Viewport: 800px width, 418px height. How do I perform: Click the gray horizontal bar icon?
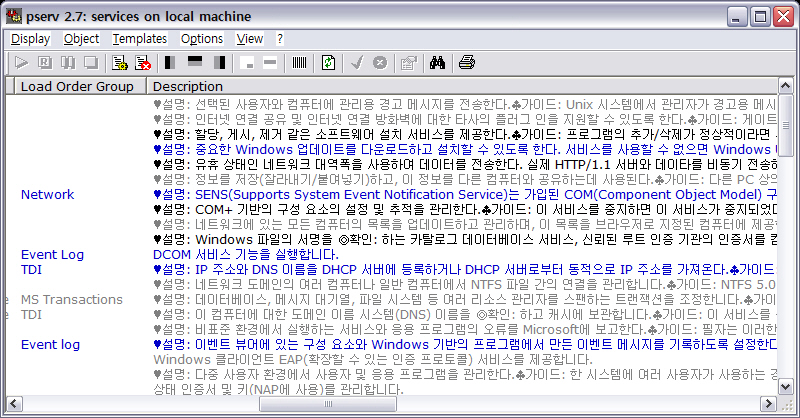(x=270, y=63)
